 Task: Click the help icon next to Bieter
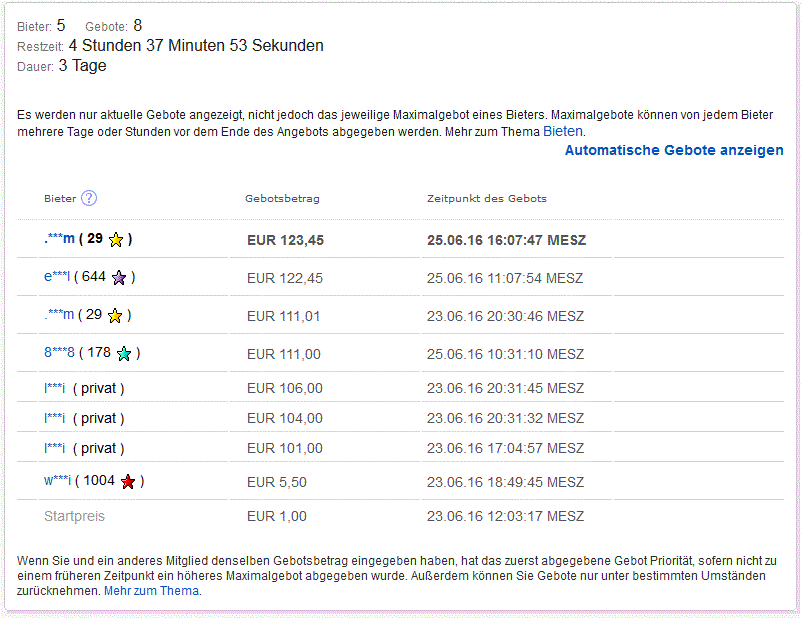(x=89, y=198)
